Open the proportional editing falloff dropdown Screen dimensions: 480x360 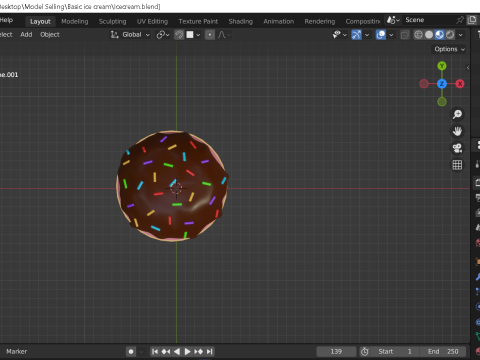point(224,35)
